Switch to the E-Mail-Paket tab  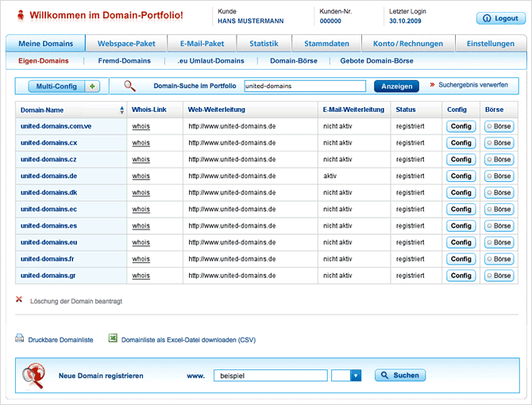pos(202,44)
